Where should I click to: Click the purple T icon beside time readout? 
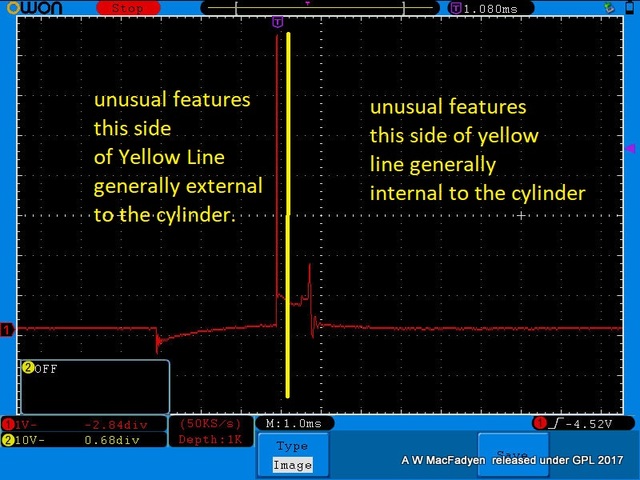(456, 8)
